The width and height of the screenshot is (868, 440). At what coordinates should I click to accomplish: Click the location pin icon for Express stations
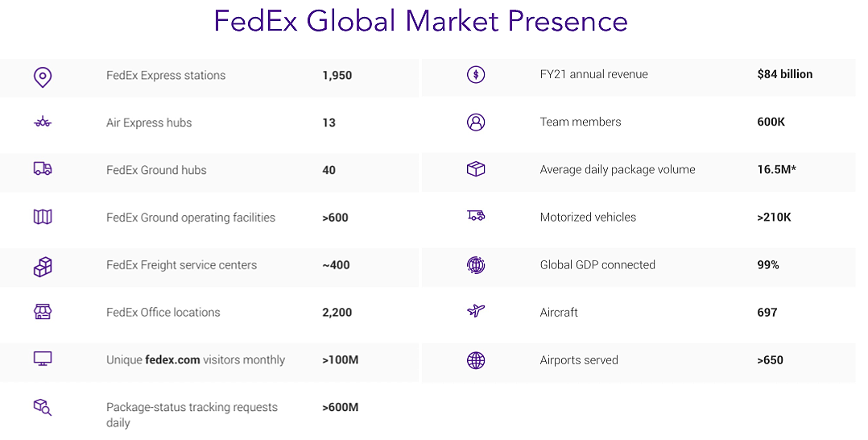tap(43, 77)
